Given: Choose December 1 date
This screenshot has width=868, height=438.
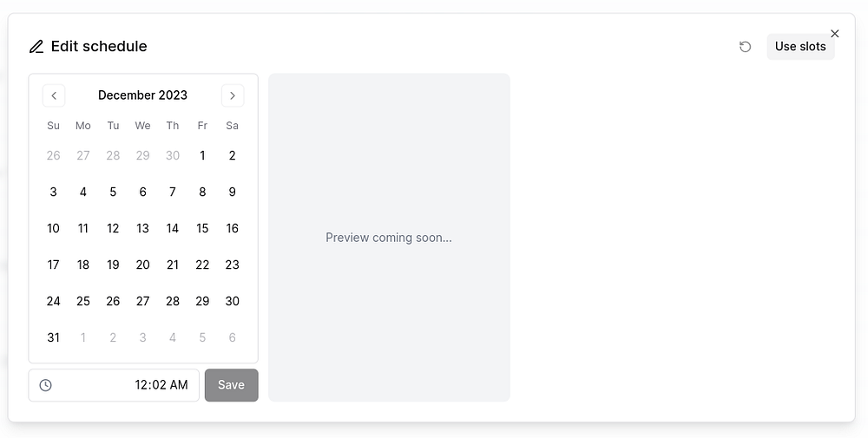Looking at the screenshot, I should coord(202,155).
